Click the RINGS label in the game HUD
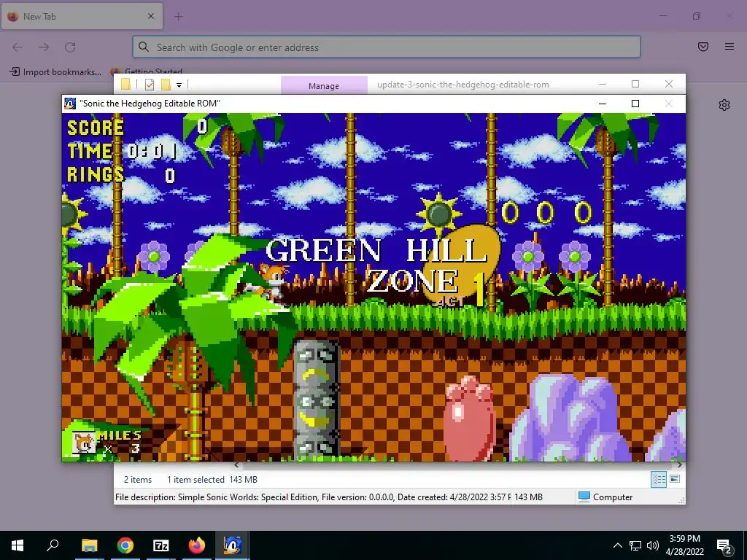Screen dimensions: 747x560 click(96, 175)
